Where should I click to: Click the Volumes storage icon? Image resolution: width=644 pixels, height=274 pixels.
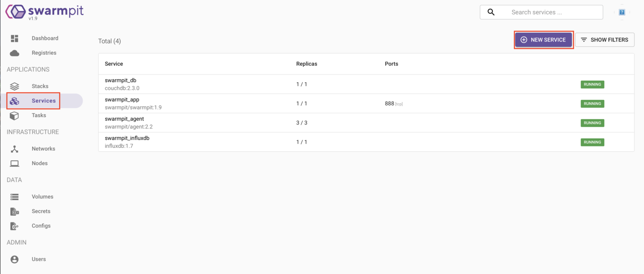click(x=15, y=197)
